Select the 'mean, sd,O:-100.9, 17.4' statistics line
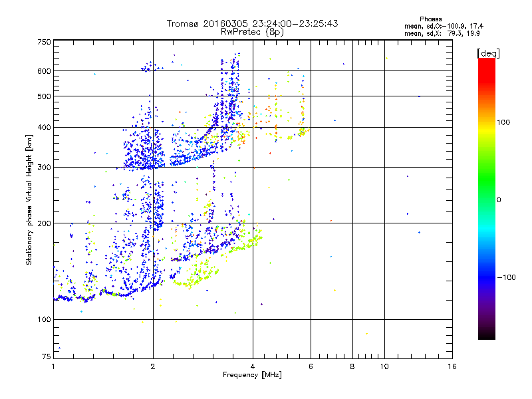 (x=444, y=26)
